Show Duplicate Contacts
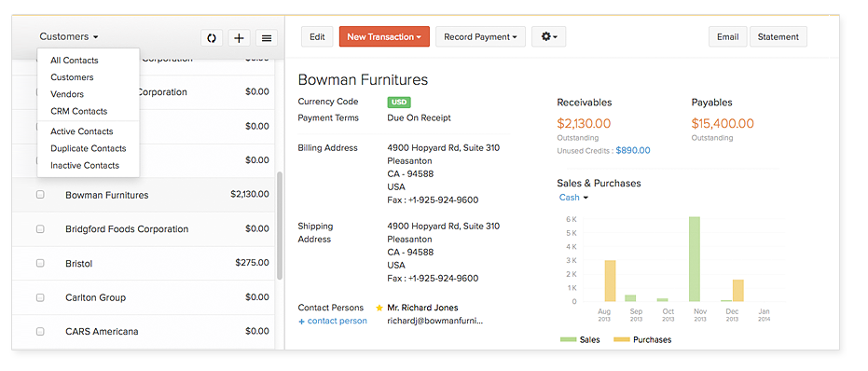This screenshot has width=868, height=371. (88, 148)
